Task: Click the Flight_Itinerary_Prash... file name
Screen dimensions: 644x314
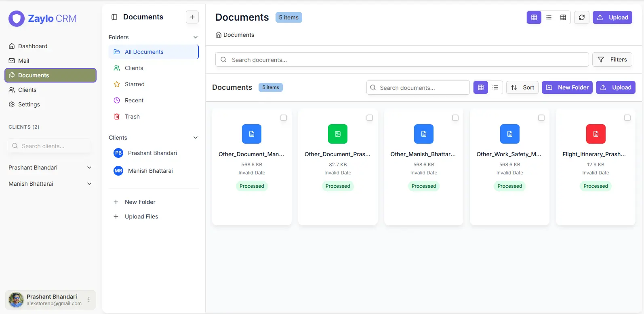Action: point(594,154)
